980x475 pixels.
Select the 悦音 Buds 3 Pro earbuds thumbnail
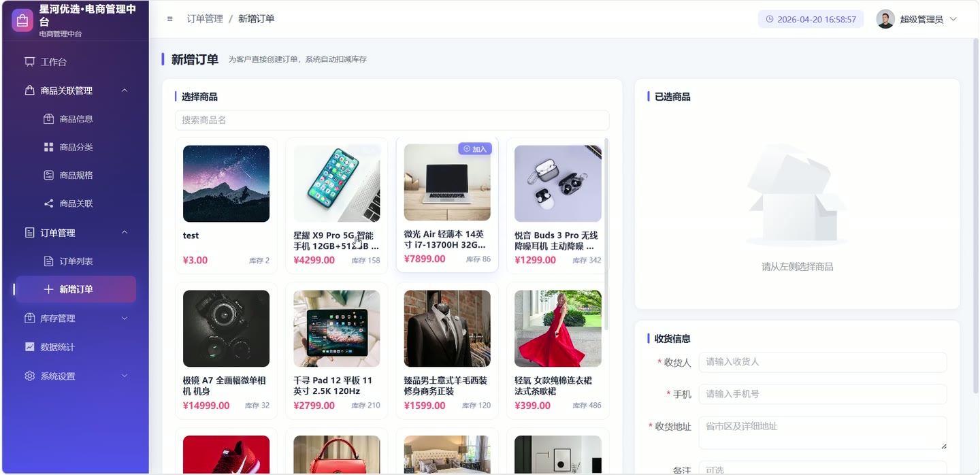pyautogui.click(x=557, y=183)
